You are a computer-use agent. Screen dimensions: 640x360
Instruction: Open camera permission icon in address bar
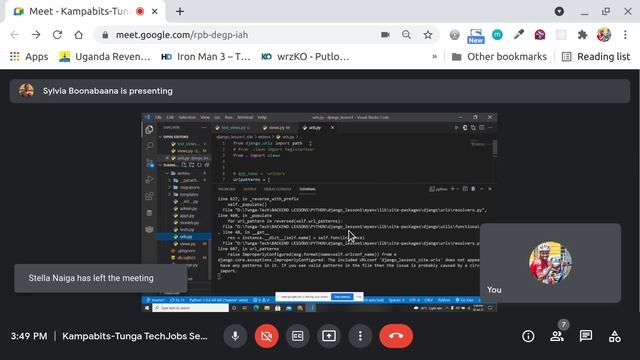[x=385, y=35]
